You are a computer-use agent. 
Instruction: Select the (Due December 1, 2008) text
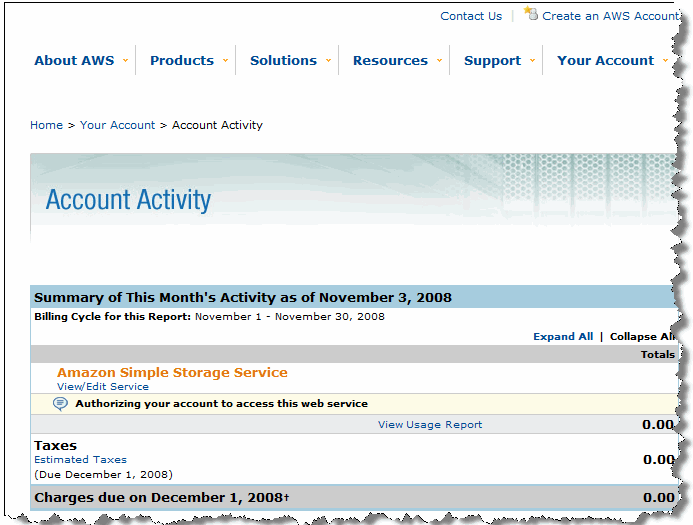103,474
